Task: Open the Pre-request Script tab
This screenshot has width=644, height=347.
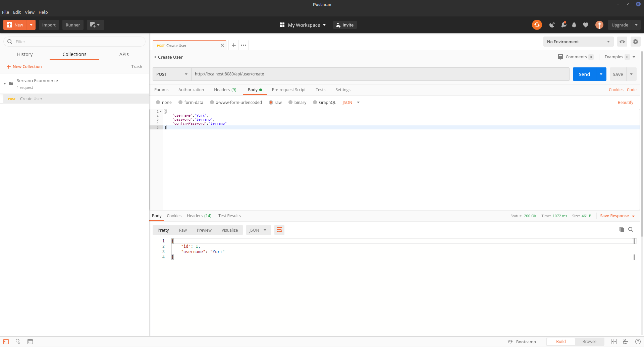Action: pyautogui.click(x=289, y=90)
